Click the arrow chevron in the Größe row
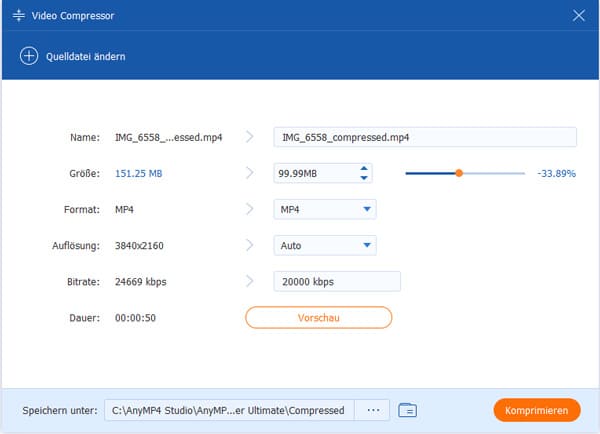 [x=249, y=173]
